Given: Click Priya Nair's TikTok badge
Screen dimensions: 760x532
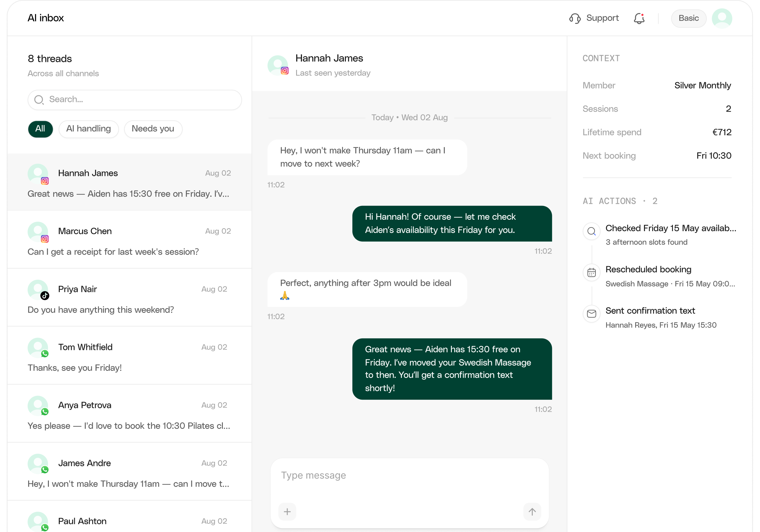Looking at the screenshot, I should click(x=45, y=296).
